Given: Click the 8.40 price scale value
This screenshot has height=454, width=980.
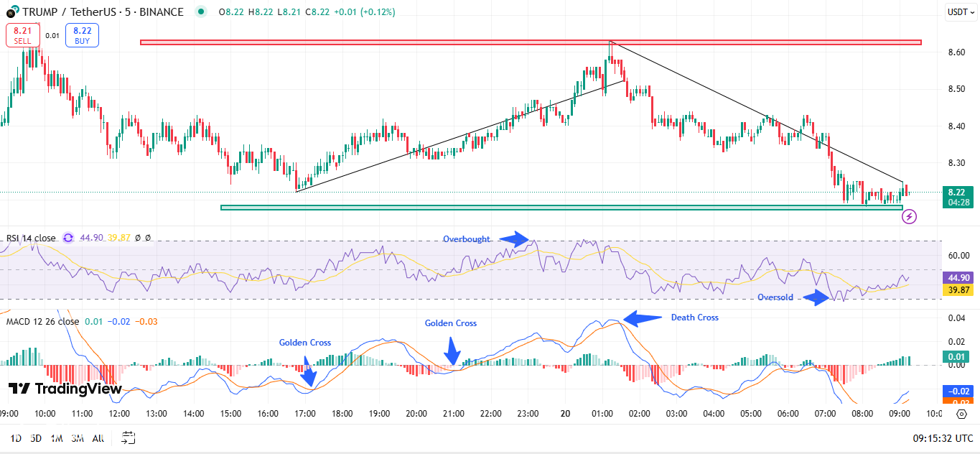Looking at the screenshot, I should (x=956, y=126).
